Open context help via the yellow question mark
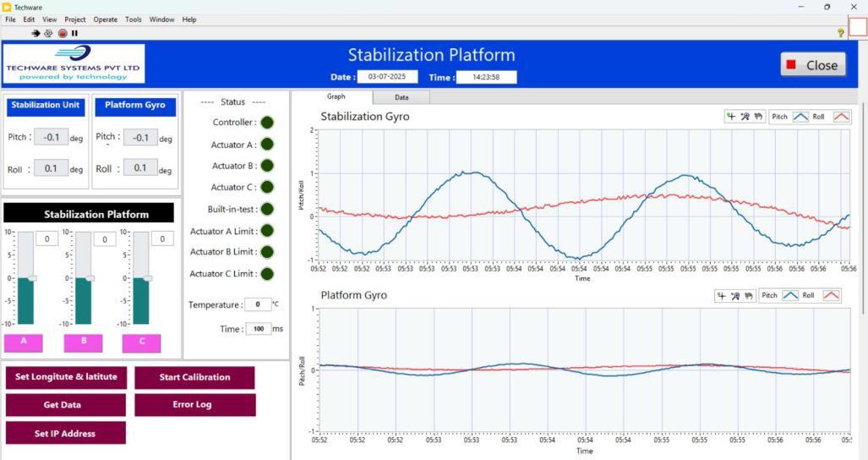Viewport: 868px width, 460px height. pos(841,33)
